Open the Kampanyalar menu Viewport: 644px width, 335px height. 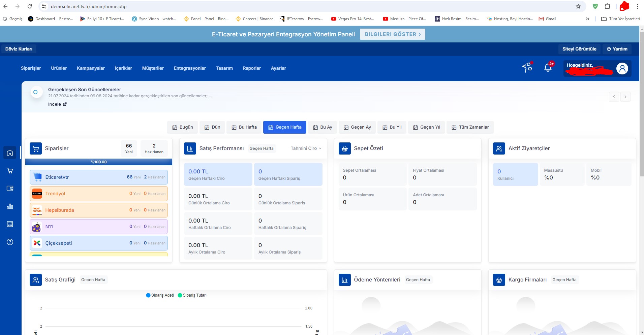coord(91,68)
